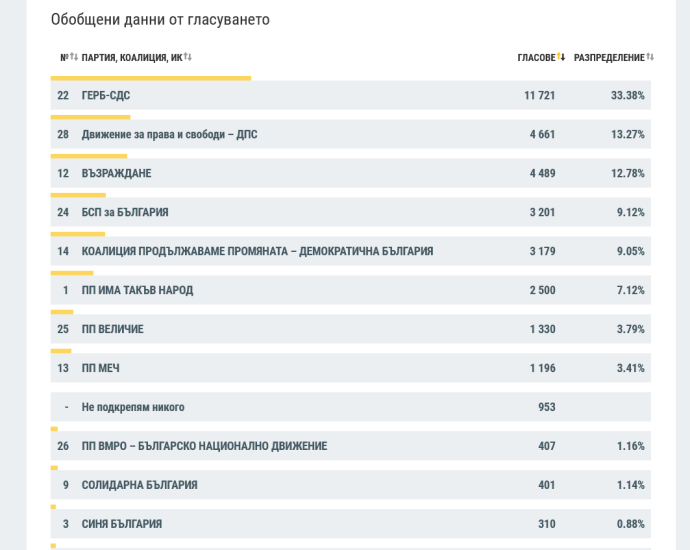Select КОАЛИЦИЯ ПРОДЪЛЖАВАМЕ ПРОМЯНАТА – ДЕМОКРАТИЧНА БЪЛГАРИЯ
690x550 pixels.
(257, 251)
